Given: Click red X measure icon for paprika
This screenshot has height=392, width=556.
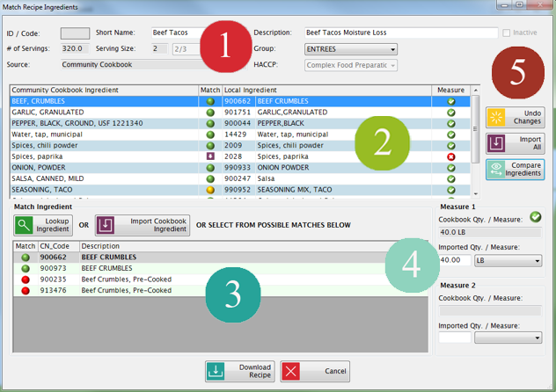Looking at the screenshot, I should [451, 156].
